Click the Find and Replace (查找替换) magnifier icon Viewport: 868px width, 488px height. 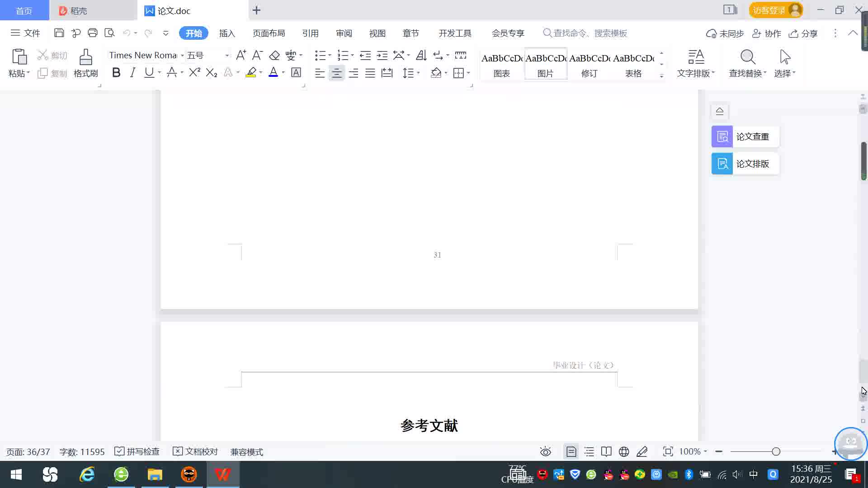pyautogui.click(x=747, y=57)
